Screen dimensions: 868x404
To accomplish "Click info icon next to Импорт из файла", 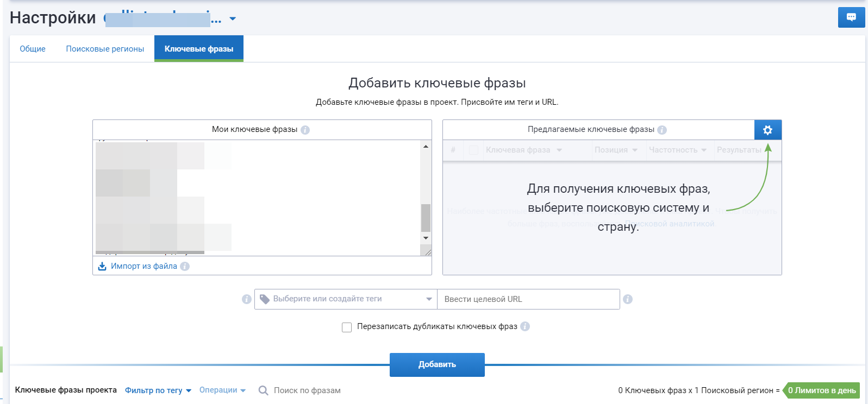I will [185, 267].
